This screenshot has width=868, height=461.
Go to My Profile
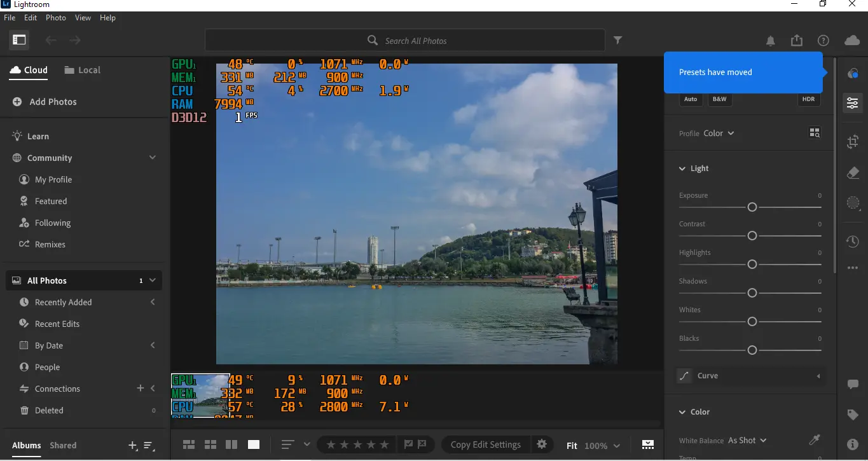[x=53, y=179]
